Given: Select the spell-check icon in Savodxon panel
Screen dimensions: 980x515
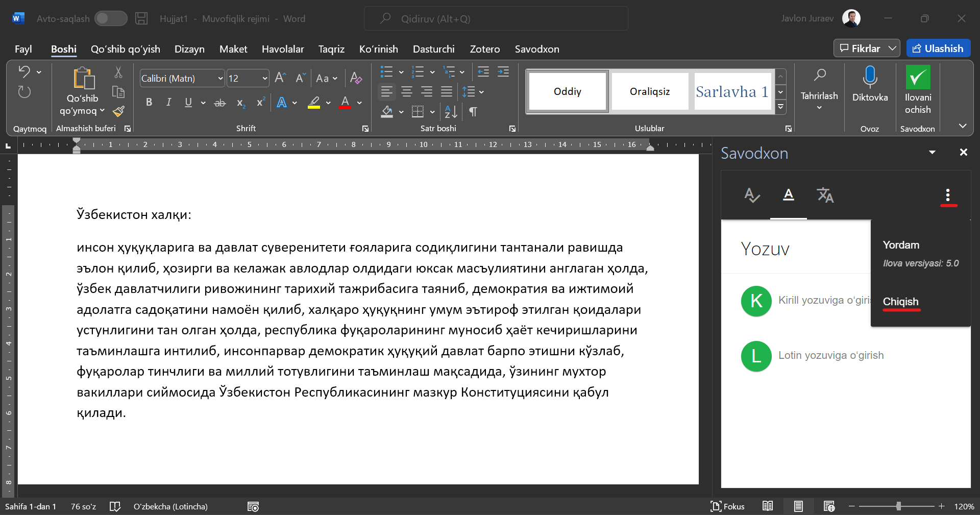Looking at the screenshot, I should tap(751, 195).
